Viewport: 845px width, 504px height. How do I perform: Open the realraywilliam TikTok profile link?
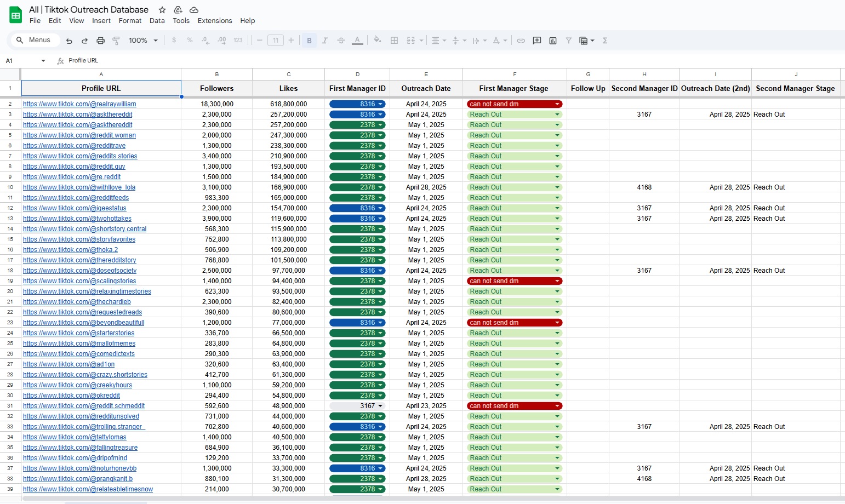click(x=79, y=104)
